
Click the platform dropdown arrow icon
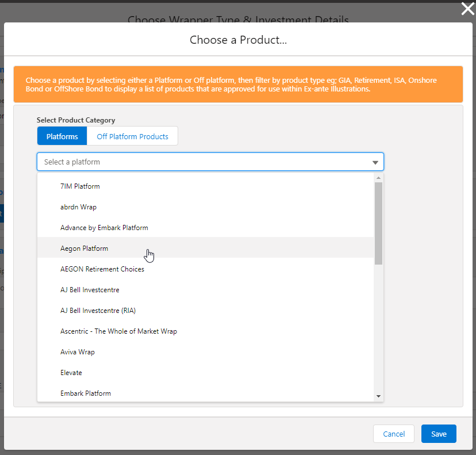tap(375, 163)
